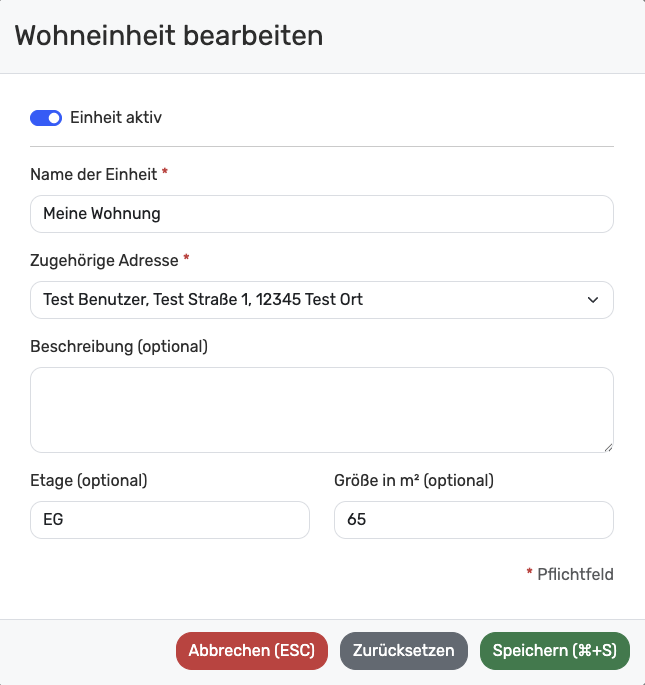Focus the Etage input containing EG
This screenshot has height=685, width=645.
pyautogui.click(x=170, y=520)
